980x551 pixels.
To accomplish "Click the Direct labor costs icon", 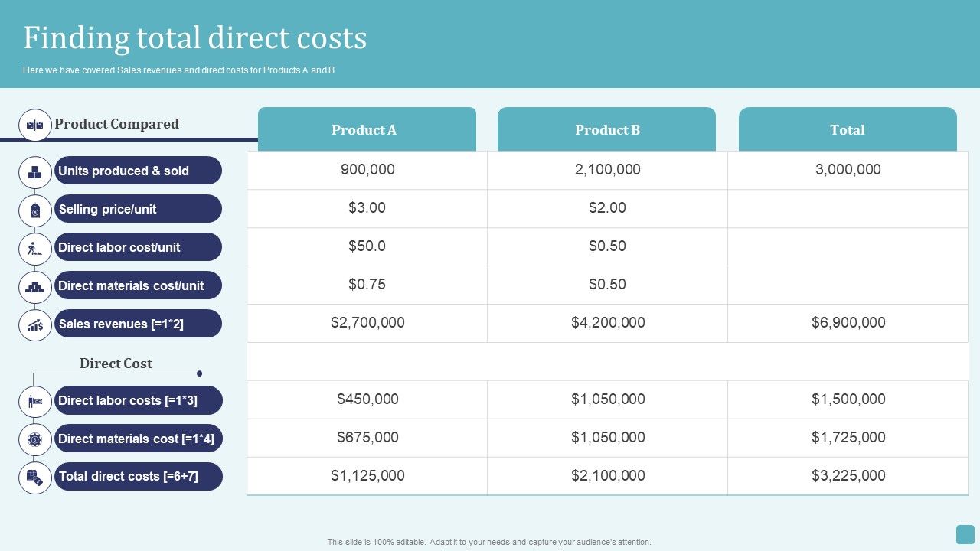I will pos(35,401).
